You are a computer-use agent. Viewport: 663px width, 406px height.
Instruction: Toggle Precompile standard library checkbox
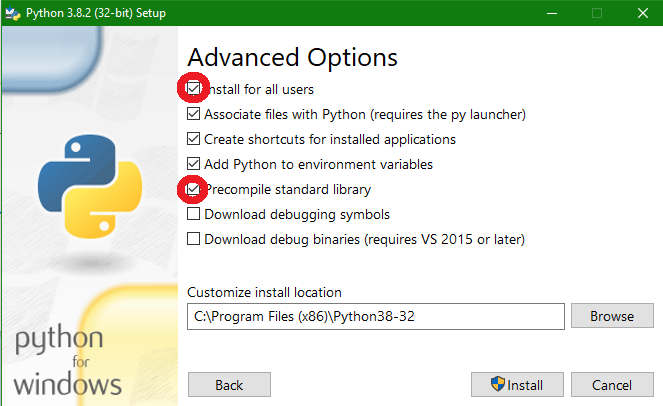pos(193,189)
